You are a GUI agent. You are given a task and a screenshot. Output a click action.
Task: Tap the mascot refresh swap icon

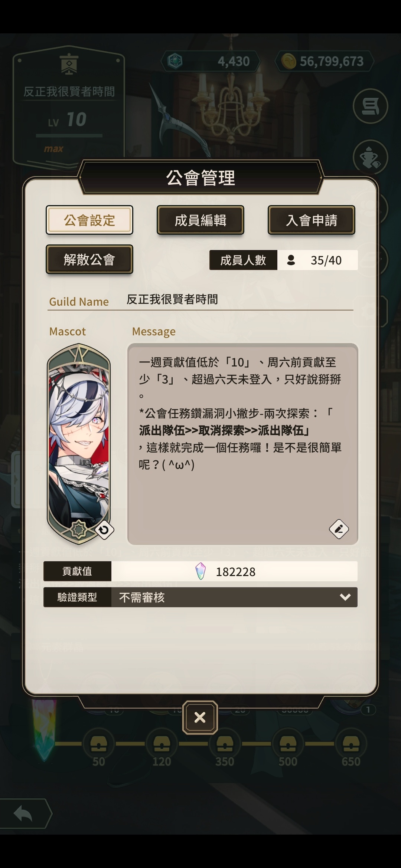pyautogui.click(x=104, y=530)
